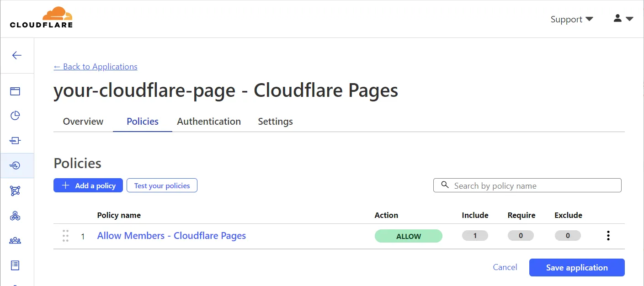The width and height of the screenshot is (644, 286).
Task: Expand the Support dropdown menu
Action: tap(571, 19)
